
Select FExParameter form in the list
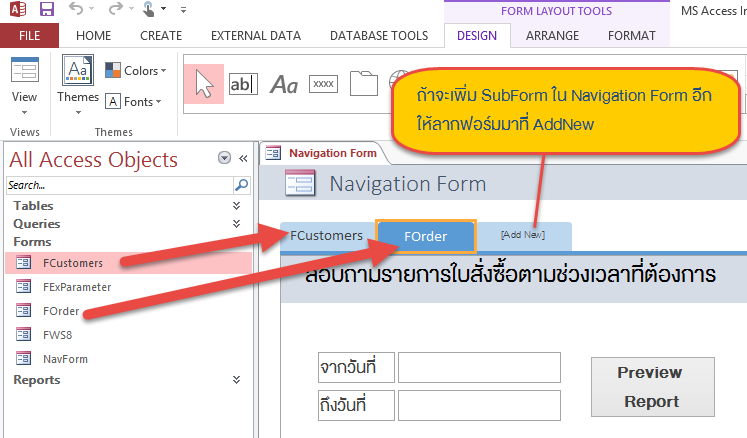coord(128,287)
